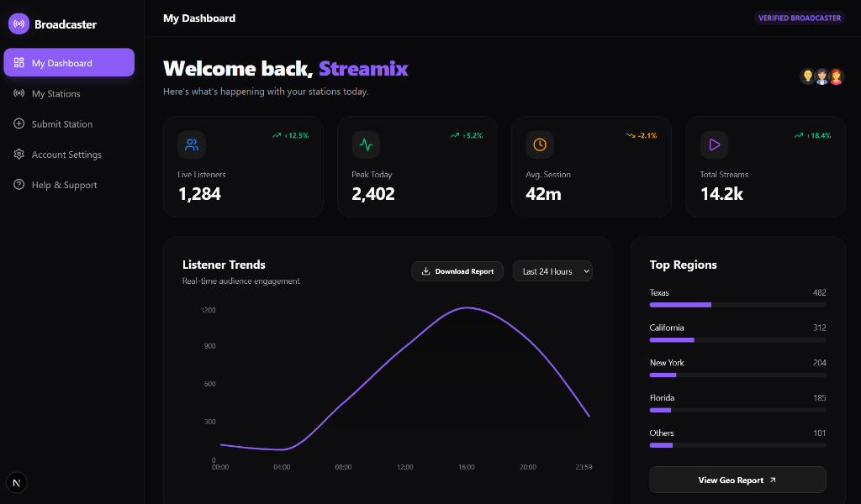
Task: Open the Last 24 Hours dropdown
Action: (x=552, y=271)
